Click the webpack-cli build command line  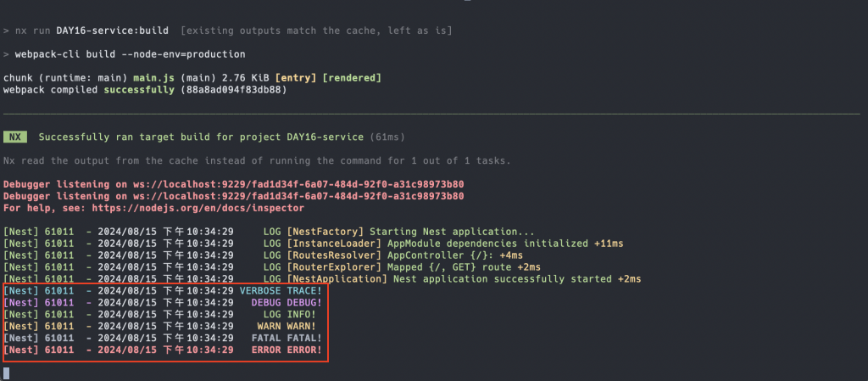pyautogui.click(x=125, y=54)
